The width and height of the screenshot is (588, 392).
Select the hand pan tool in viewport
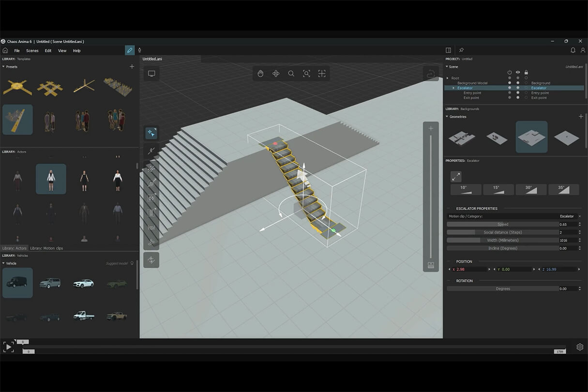[260, 74]
